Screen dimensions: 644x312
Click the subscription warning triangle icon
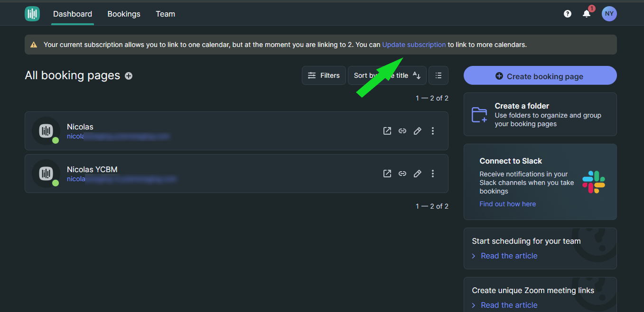click(34, 45)
